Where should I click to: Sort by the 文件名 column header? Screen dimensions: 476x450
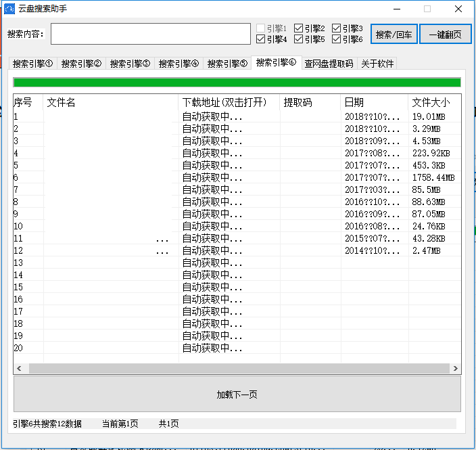tap(111, 102)
